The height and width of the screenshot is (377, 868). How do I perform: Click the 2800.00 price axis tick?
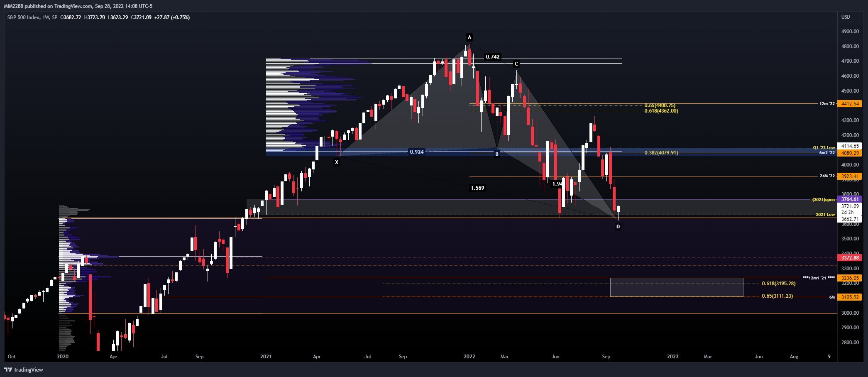[850, 343]
